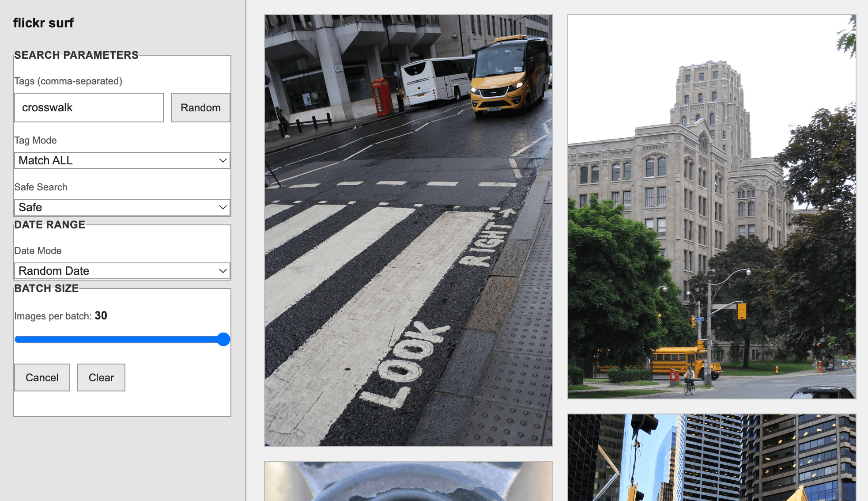Click the BATCH SIZE heading

46,288
